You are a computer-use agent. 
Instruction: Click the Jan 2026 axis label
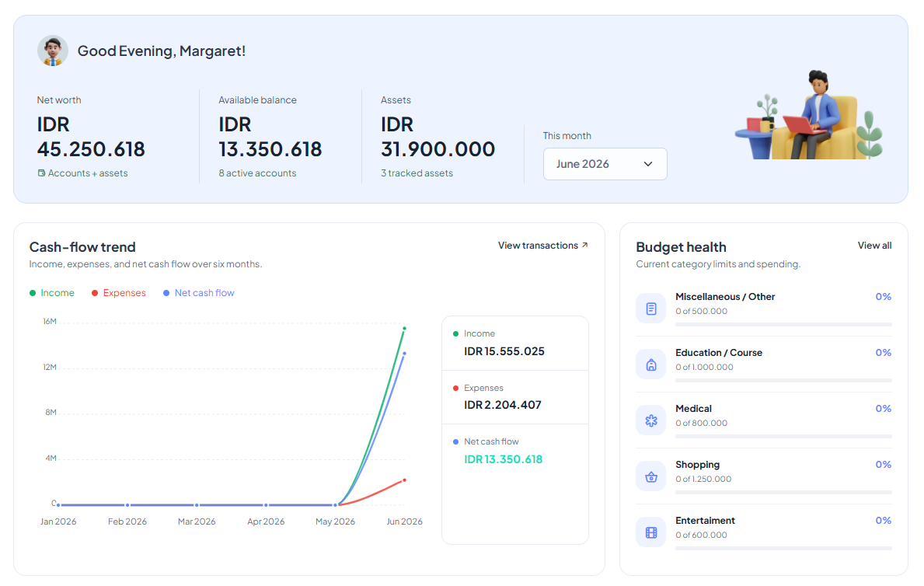tap(58, 521)
